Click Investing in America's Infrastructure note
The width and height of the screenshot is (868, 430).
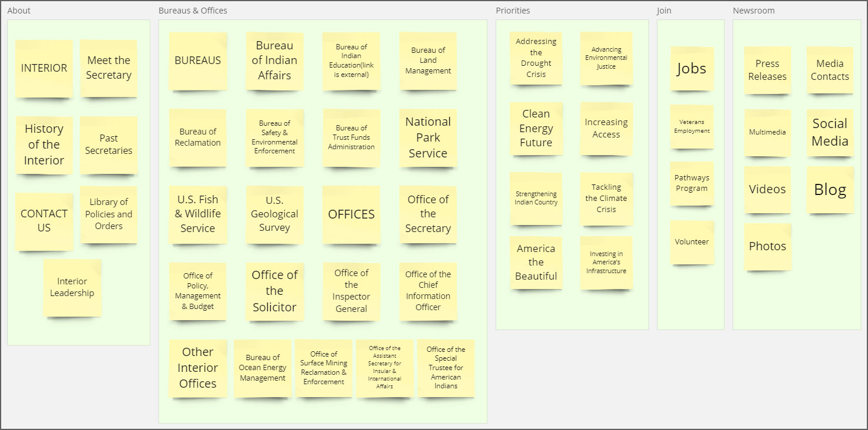pos(607,263)
